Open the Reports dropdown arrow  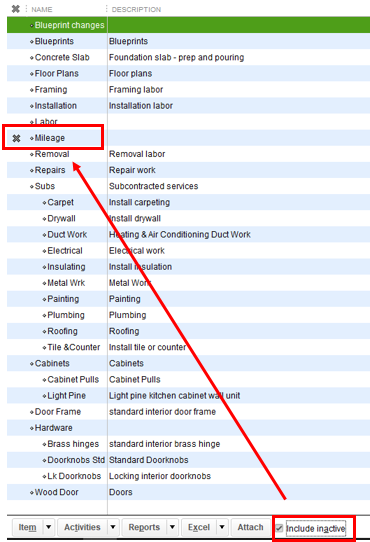[x=172, y=527]
